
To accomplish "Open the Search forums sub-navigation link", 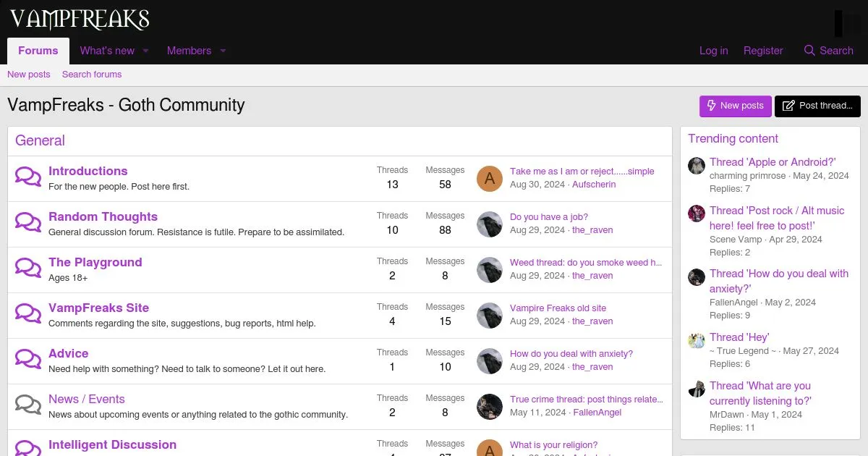I will [92, 75].
